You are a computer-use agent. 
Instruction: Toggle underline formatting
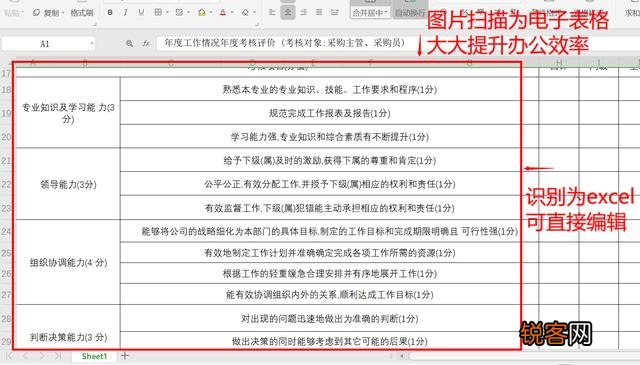coord(141,13)
